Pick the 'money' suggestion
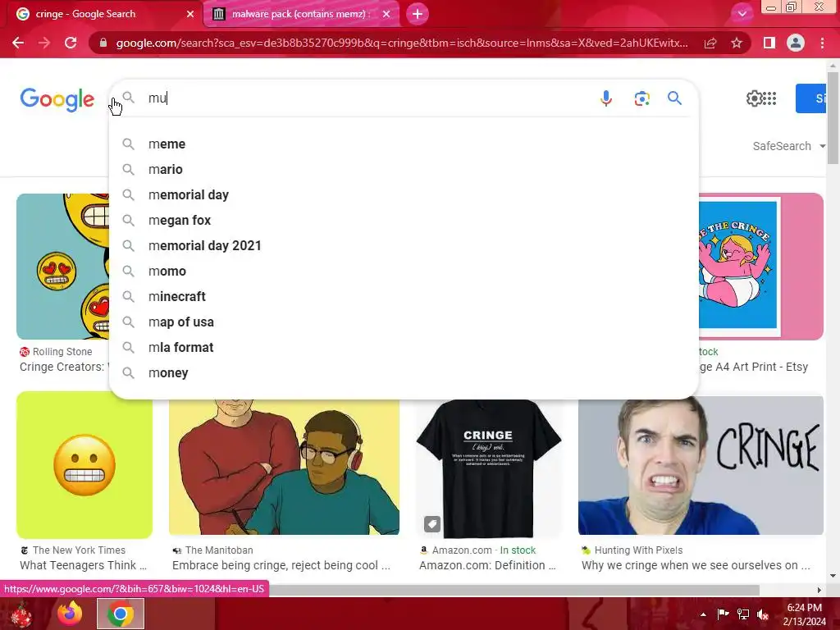Image resolution: width=840 pixels, height=630 pixels. tap(404, 373)
